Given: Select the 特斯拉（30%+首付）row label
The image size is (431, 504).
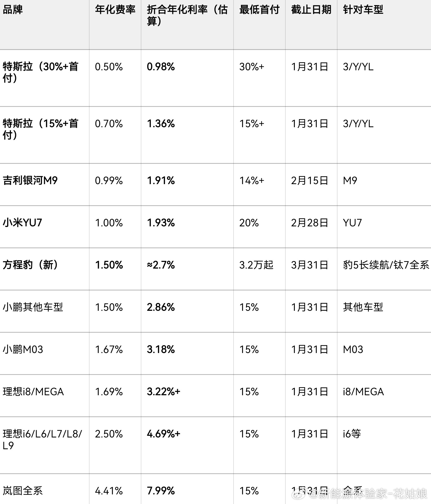Looking at the screenshot, I should point(40,72).
